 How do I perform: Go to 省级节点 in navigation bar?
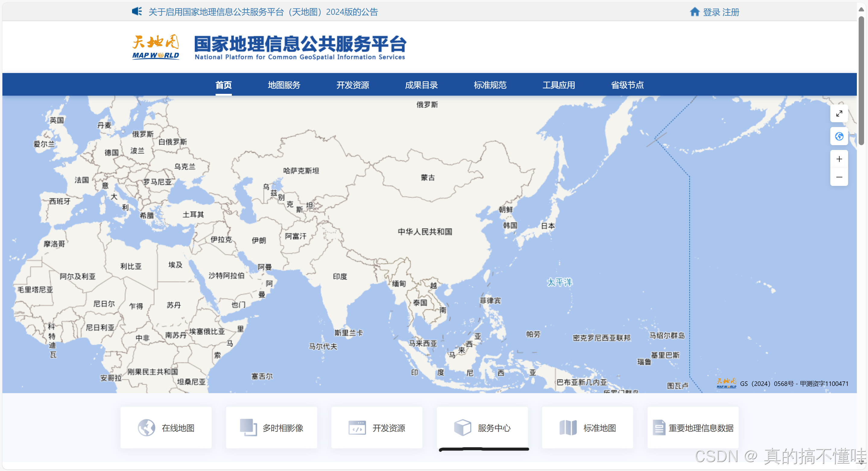click(627, 85)
